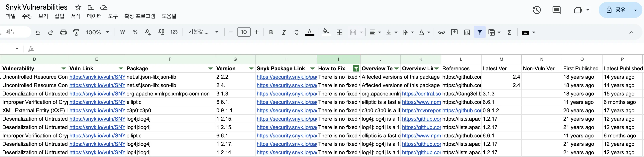Open the name box dropdown arrow
644x157 pixels.
tap(17, 49)
